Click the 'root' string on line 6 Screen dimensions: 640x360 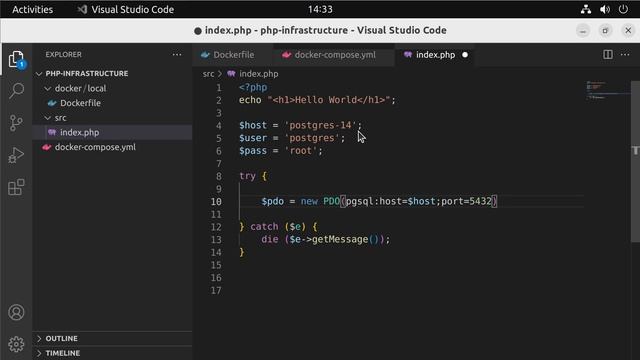[300, 151]
